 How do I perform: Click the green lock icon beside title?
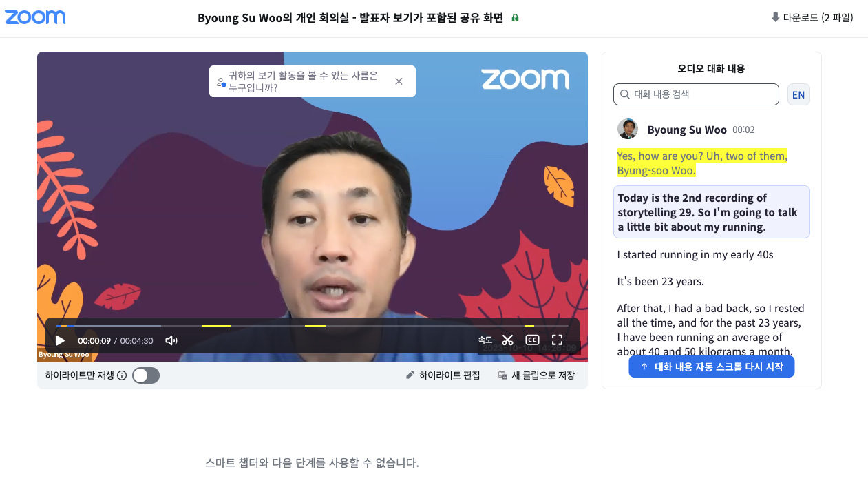tap(515, 18)
